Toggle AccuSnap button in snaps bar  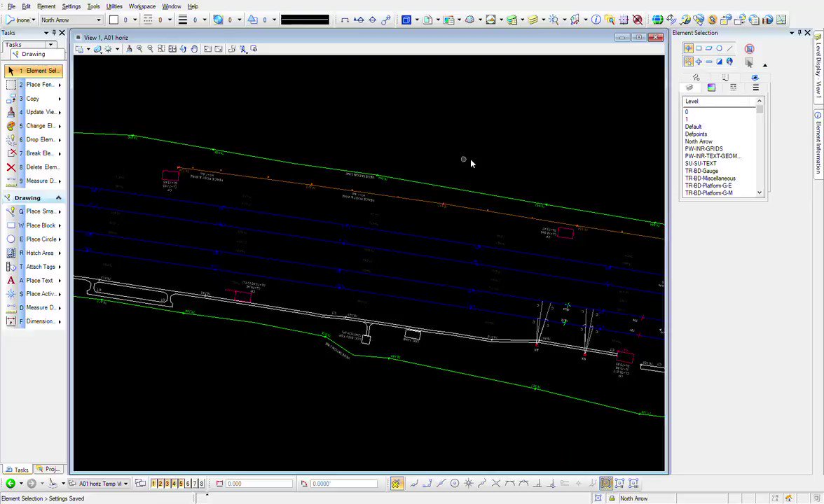[x=397, y=483]
